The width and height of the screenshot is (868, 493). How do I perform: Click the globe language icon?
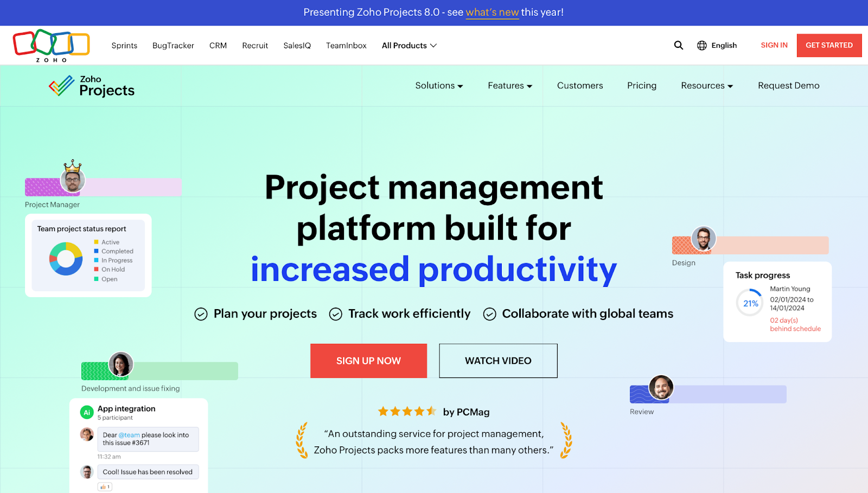[x=701, y=45]
